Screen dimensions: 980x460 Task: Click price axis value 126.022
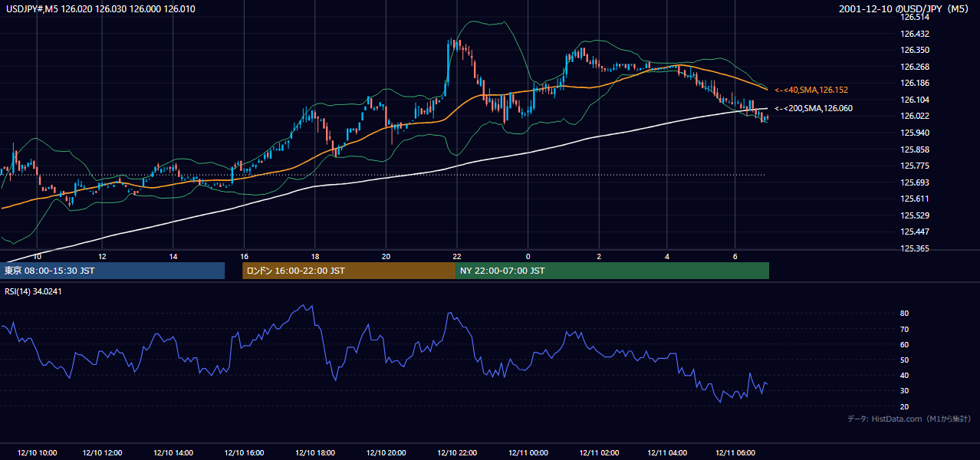915,116
